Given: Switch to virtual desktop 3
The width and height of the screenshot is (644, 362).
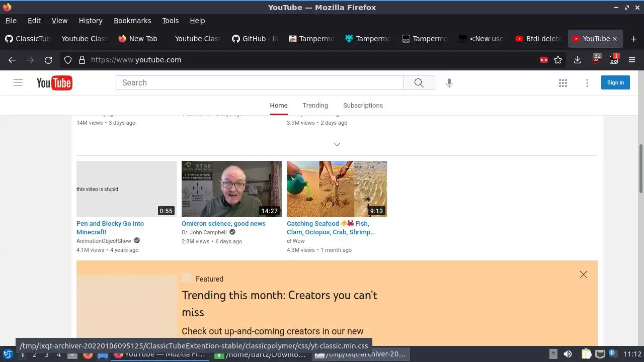Looking at the screenshot, I should coord(47,354).
